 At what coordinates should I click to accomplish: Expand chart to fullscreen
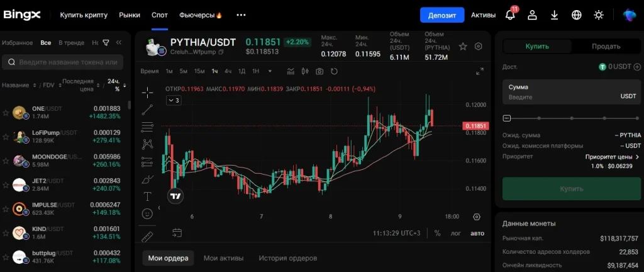[x=480, y=72]
